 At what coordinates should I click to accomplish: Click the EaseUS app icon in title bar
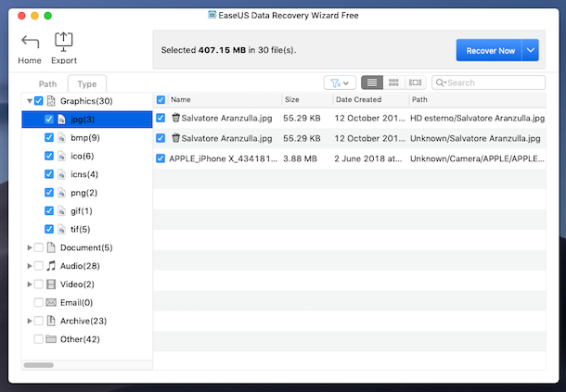click(212, 15)
